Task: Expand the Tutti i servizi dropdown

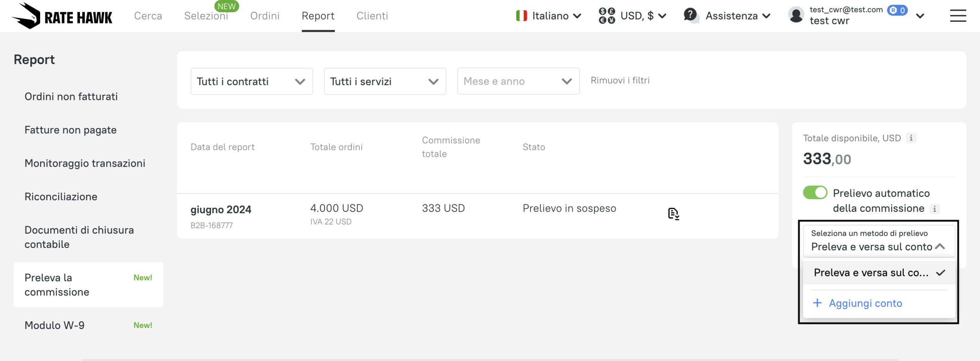Action: click(385, 81)
